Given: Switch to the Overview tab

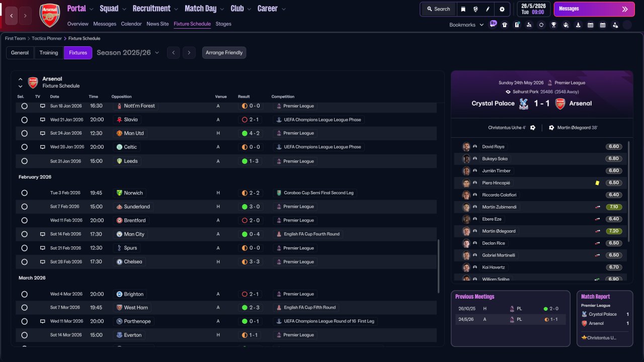Looking at the screenshot, I should (77, 24).
